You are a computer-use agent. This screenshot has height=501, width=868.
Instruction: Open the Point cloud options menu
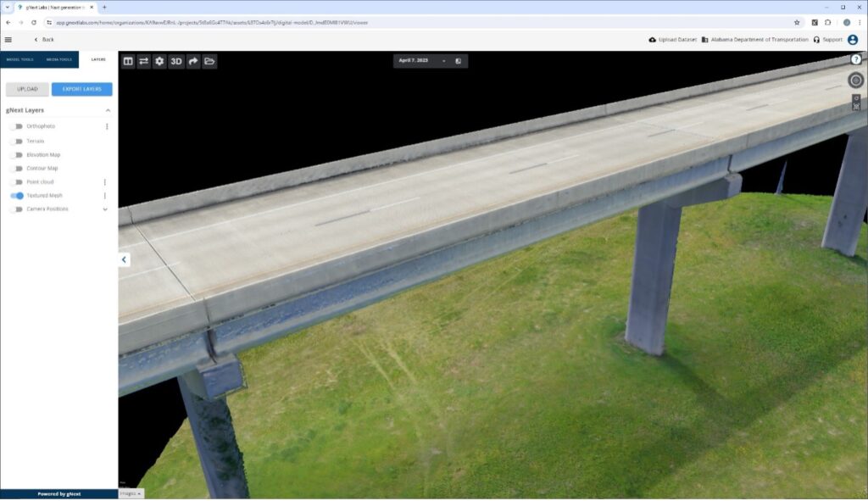click(x=105, y=182)
